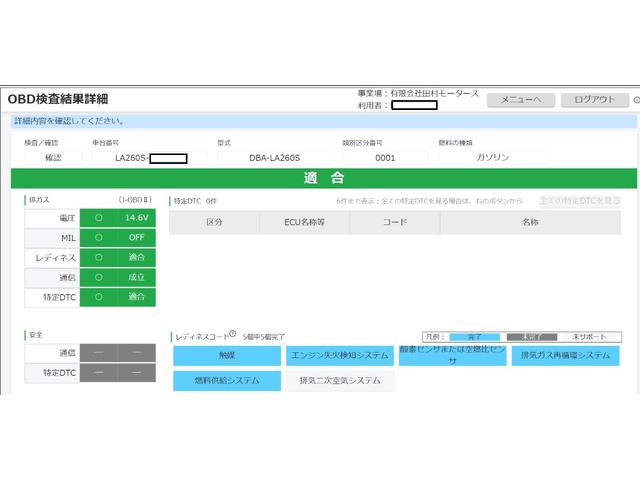Viewport: 640px width, 480px height.
Task: Select the エンジン失火検知システム tile
Action: click(339, 356)
